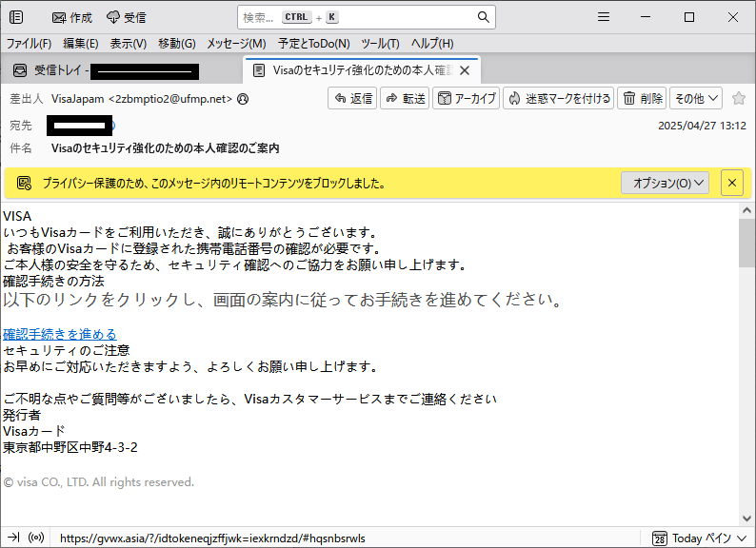Open 編集(E) menu
This screenshot has height=548, width=756.
(81, 44)
